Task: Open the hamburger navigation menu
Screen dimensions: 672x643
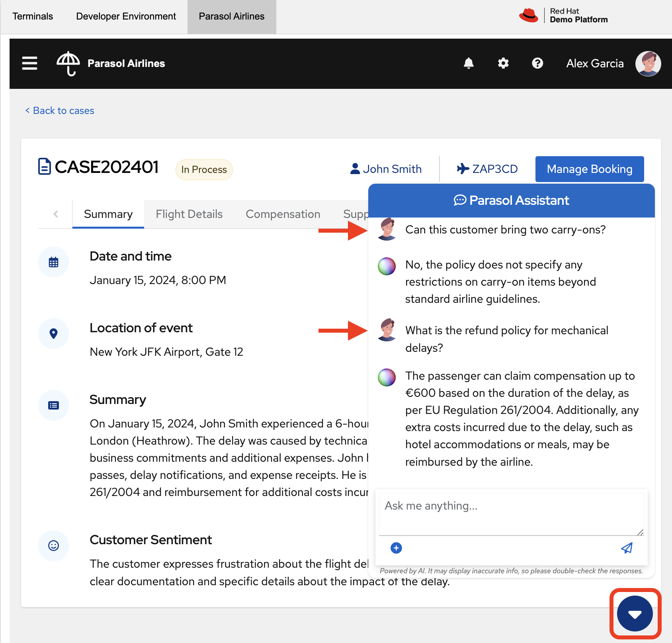Action: pyautogui.click(x=29, y=63)
